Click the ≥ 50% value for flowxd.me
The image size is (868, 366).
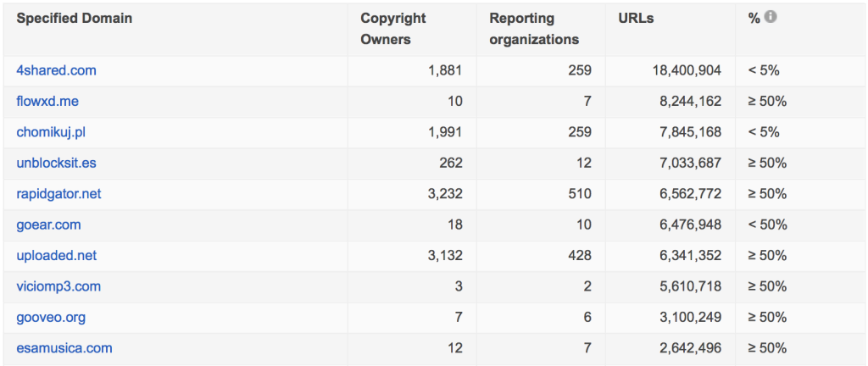coord(768,102)
